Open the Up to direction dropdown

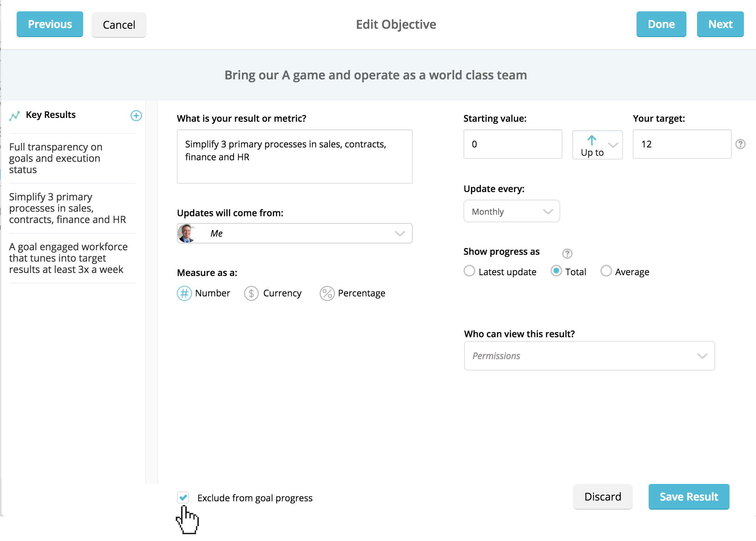pos(598,145)
